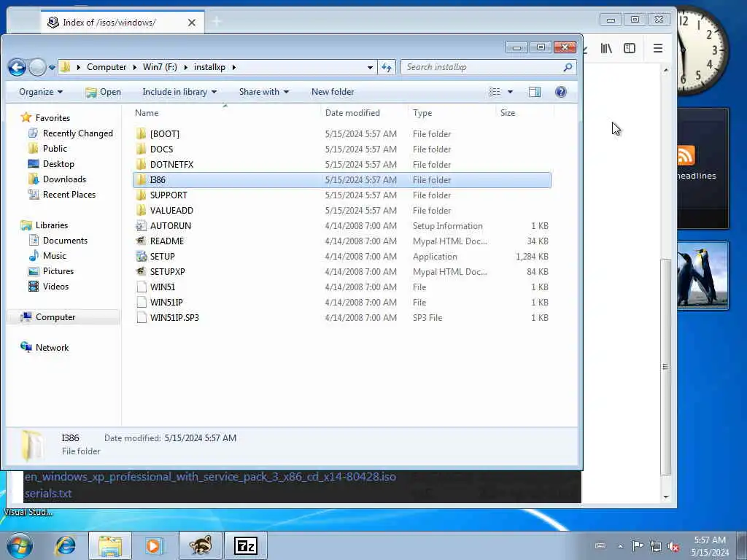Select the SUPPORT folder
Image resolution: width=747 pixels, height=560 pixels.
pyautogui.click(x=342, y=195)
